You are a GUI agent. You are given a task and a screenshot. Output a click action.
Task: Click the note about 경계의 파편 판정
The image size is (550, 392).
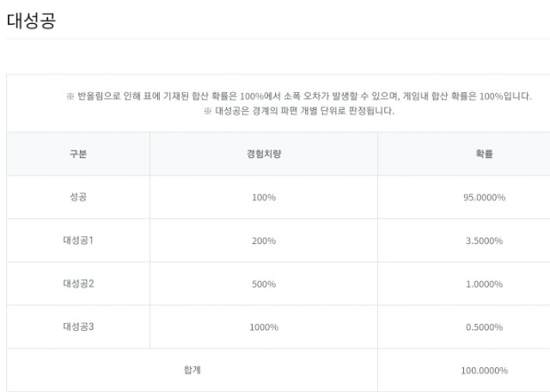coord(298,112)
